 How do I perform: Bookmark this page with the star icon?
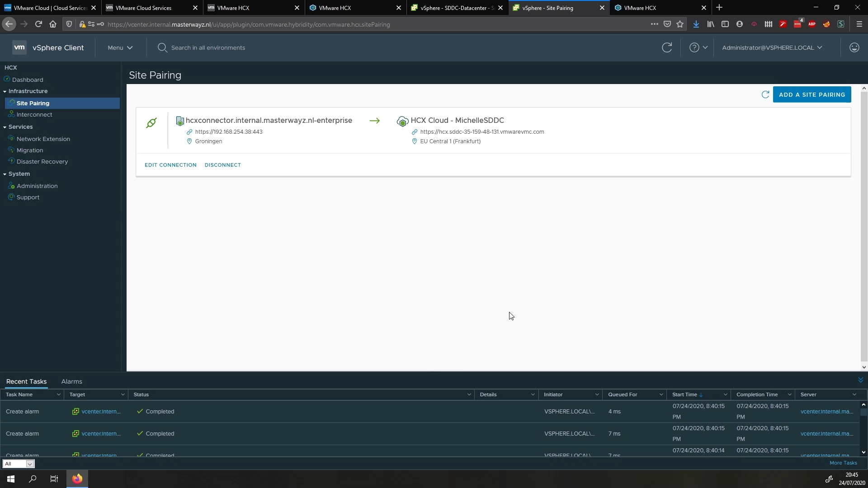[x=680, y=24]
